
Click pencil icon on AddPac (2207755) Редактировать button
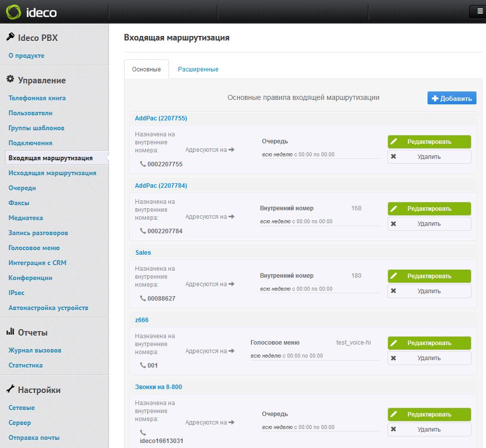[x=394, y=142]
